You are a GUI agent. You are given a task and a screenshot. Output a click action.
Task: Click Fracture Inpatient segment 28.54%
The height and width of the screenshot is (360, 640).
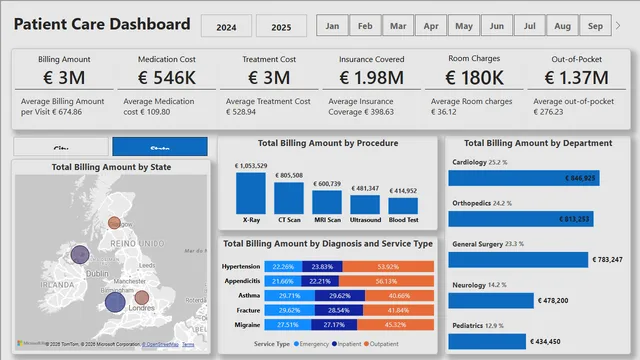339,310
